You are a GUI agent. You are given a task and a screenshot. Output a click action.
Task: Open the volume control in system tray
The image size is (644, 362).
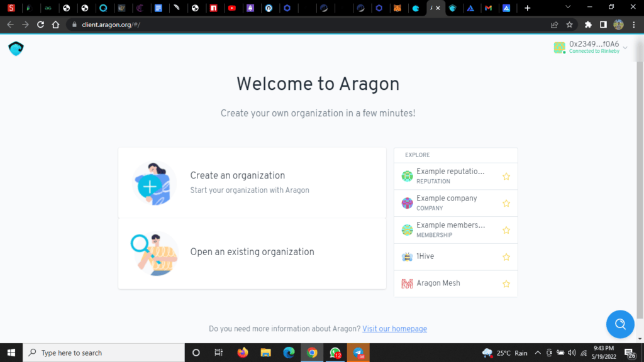tap(571, 353)
